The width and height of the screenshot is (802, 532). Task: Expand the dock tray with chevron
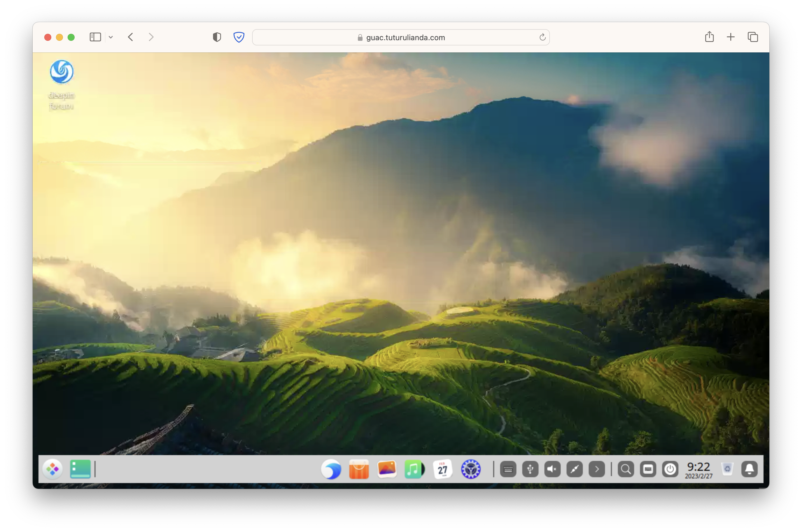click(x=597, y=469)
